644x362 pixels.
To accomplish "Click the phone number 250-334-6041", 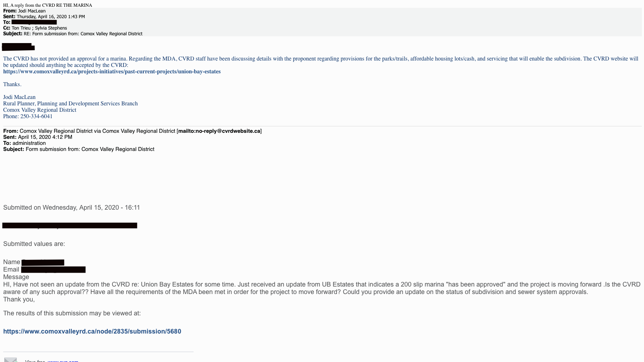I will coord(36,116).
